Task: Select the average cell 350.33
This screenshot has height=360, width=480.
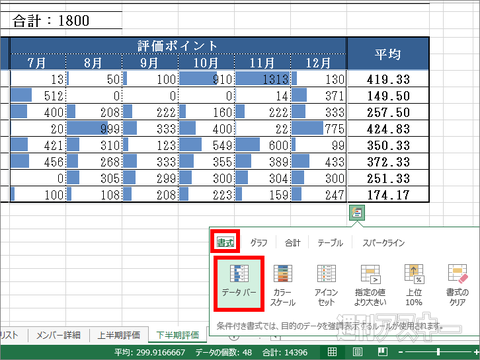Action: (x=388, y=145)
